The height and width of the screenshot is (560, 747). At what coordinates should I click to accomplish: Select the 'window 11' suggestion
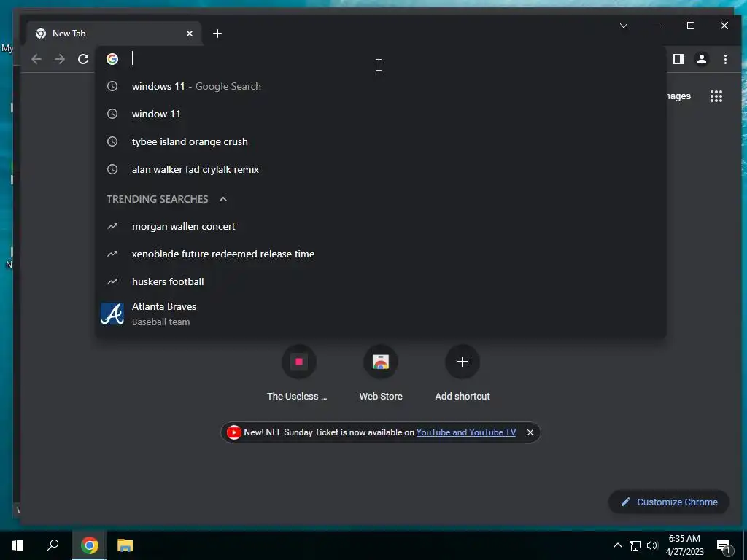point(381,114)
